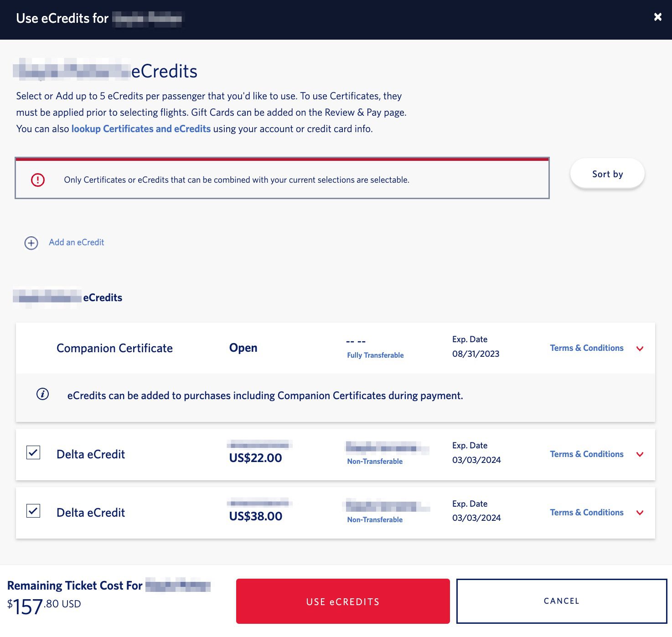Viewport: 672px width, 637px height.
Task: Click the CANCEL button
Action: click(x=560, y=601)
